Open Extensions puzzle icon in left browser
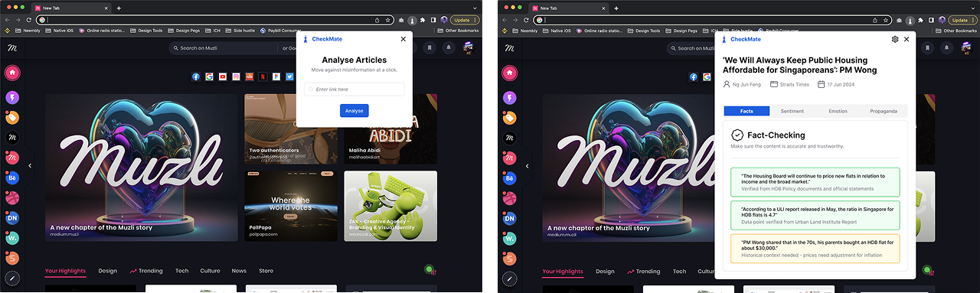Screen dimensions: 980x293 (x=423, y=20)
